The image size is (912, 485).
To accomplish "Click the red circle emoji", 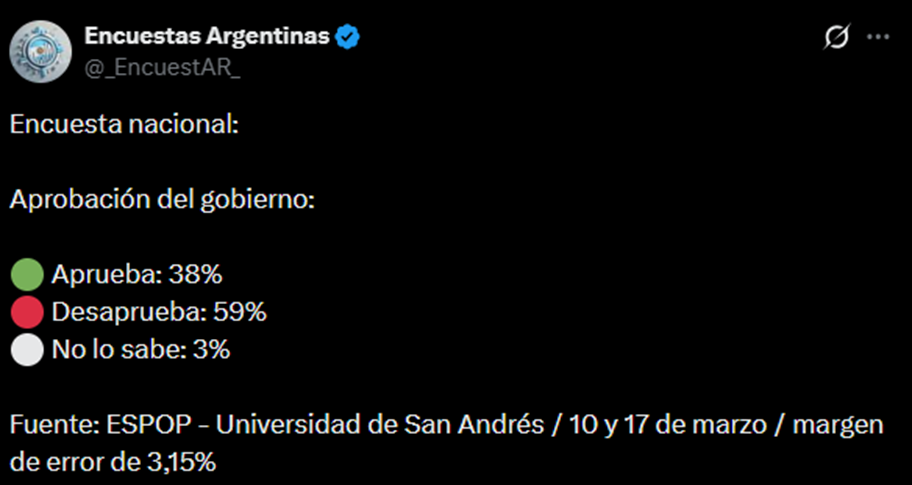I will click(27, 312).
